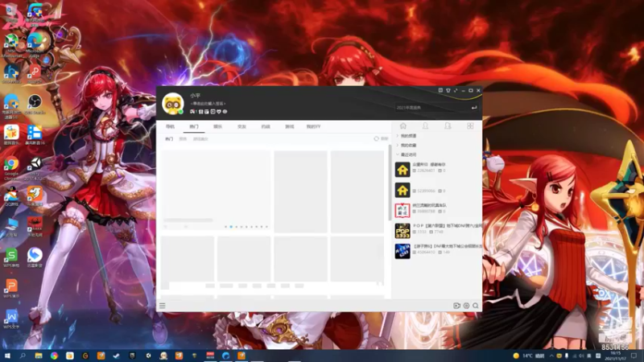The width and height of the screenshot is (644, 362).
Task: Select the 热门 sub-filter under the tabs
Action: tap(169, 138)
